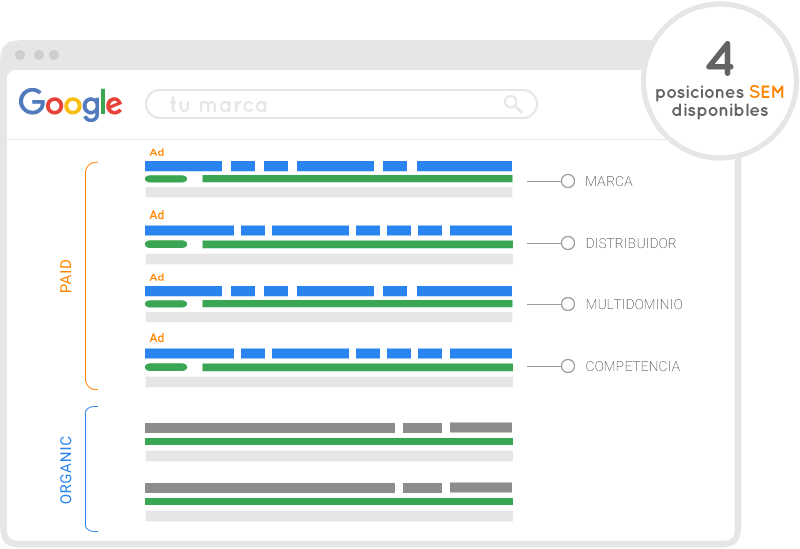Click the vertical ORGANIC section label
Image resolution: width=800 pixels, height=549 pixels.
(66, 469)
